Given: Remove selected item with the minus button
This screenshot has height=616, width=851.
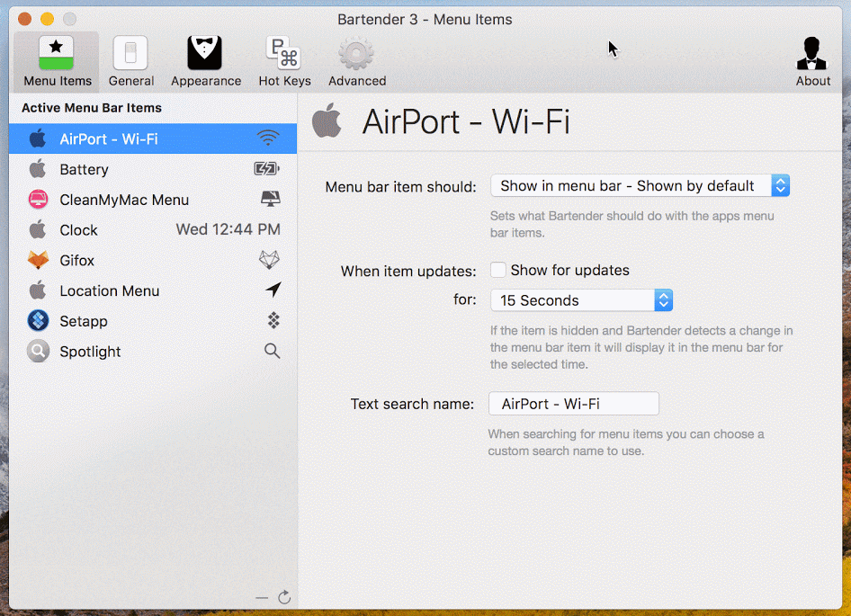Looking at the screenshot, I should point(262,598).
